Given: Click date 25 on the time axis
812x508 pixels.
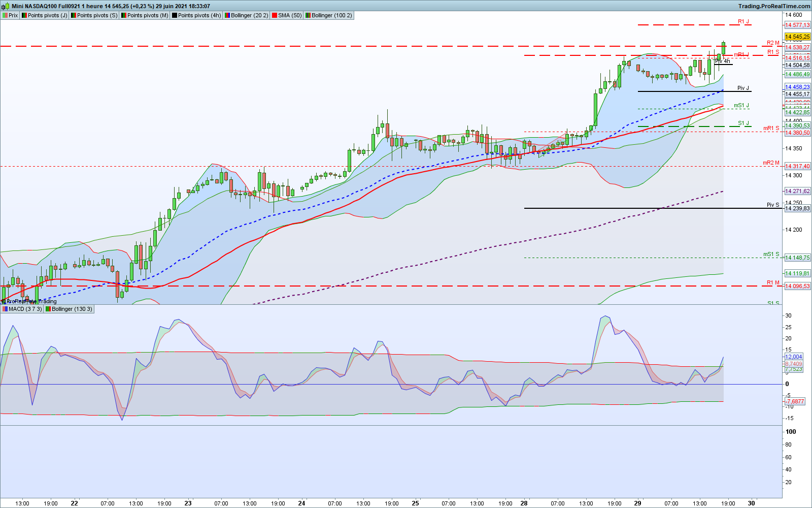Looking at the screenshot, I should point(415,503).
